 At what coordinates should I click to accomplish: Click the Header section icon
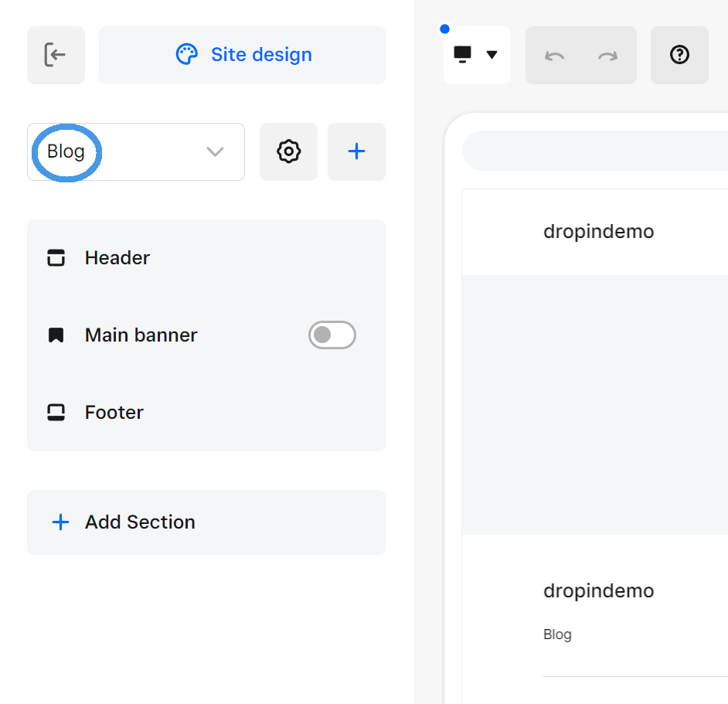pos(56,257)
